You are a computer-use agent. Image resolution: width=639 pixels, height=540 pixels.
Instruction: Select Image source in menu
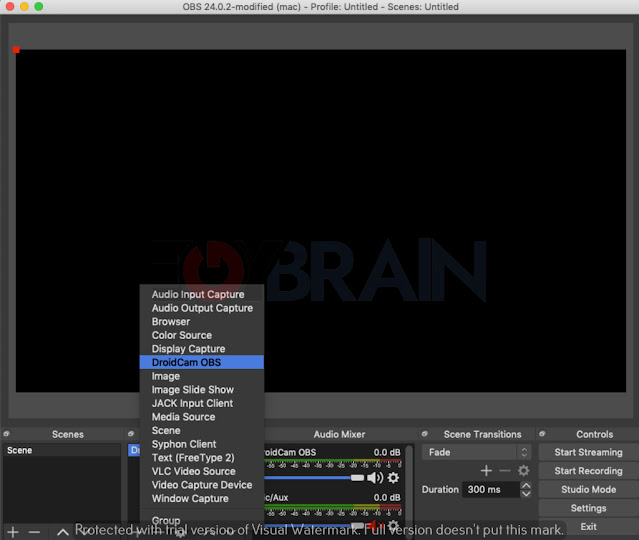point(202,376)
